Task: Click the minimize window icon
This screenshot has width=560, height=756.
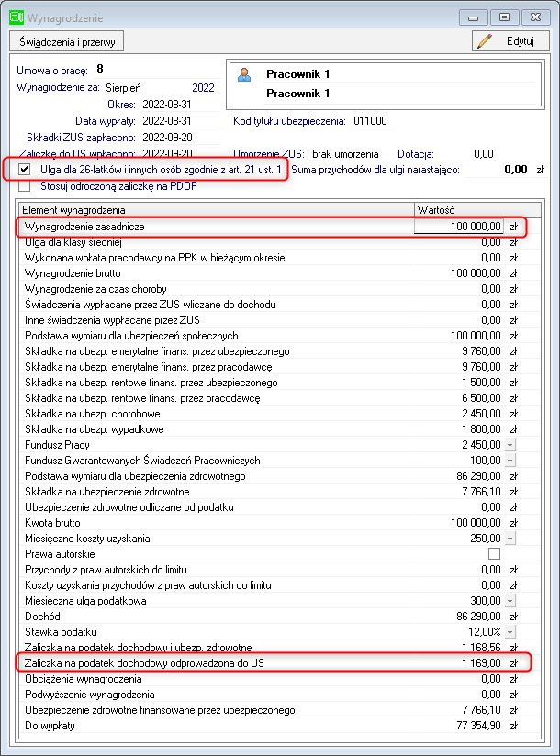Action: (x=473, y=17)
